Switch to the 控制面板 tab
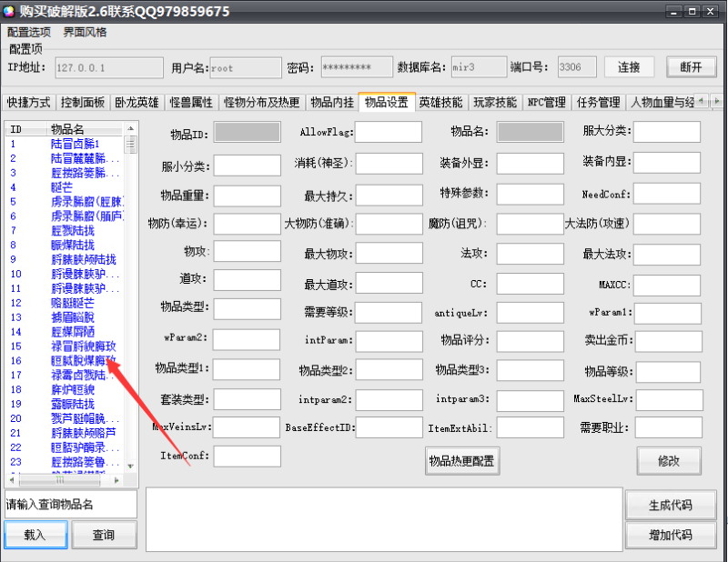This screenshot has height=562, width=728. pos(84,102)
